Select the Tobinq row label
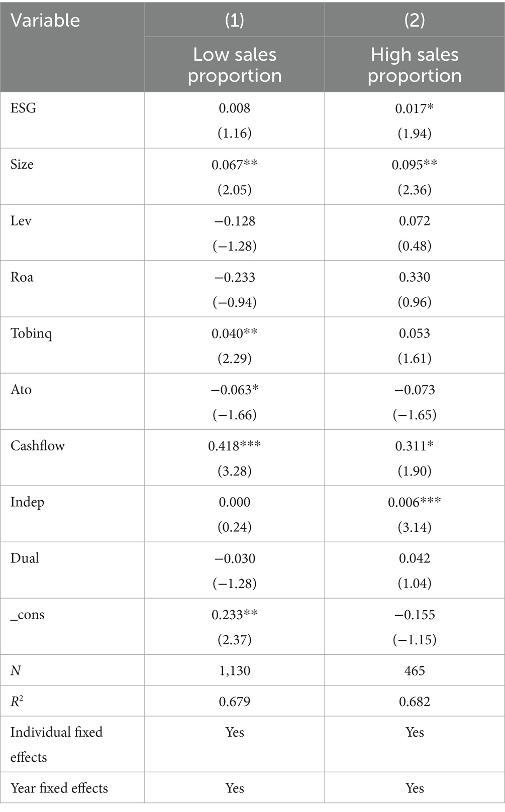This screenshot has height=812, width=505. 31,333
